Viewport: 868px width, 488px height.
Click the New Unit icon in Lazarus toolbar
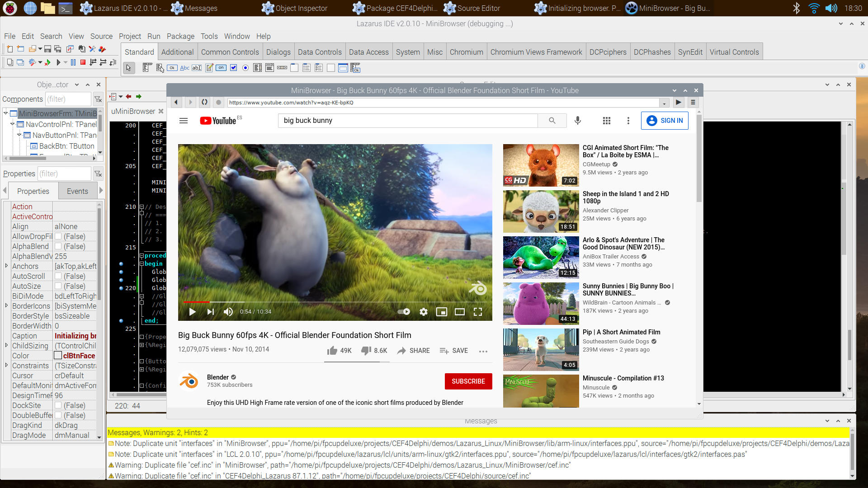9,49
